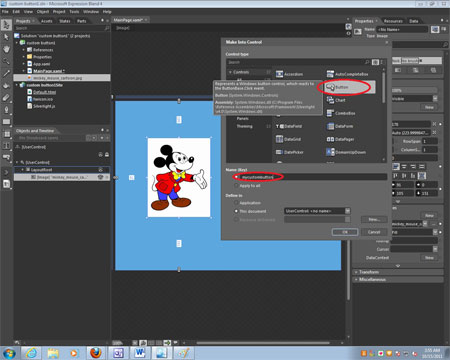Screen dimensions: 450x360
Task: Switch to the Assets tab
Action: [x=47, y=21]
